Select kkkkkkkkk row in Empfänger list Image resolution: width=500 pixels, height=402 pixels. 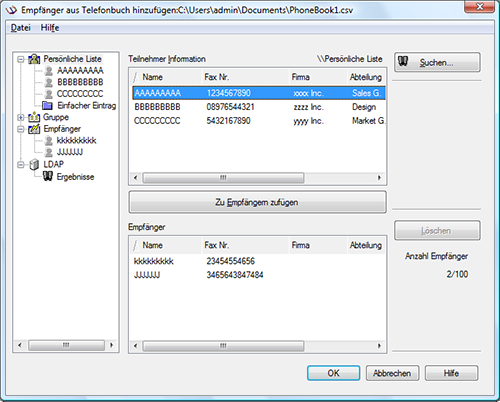pos(259,261)
